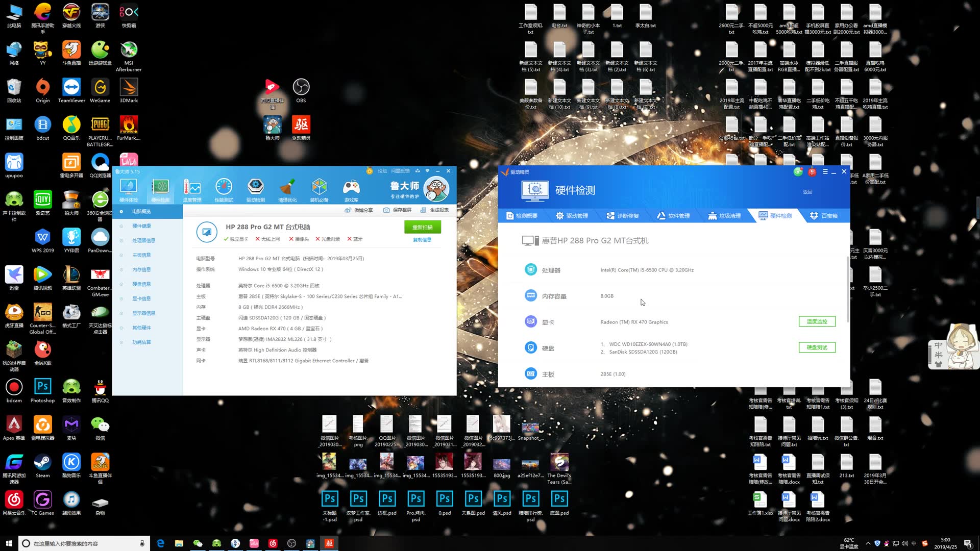Open 鲁大师 desktop shortcut
980x551 pixels.
pos(273,128)
